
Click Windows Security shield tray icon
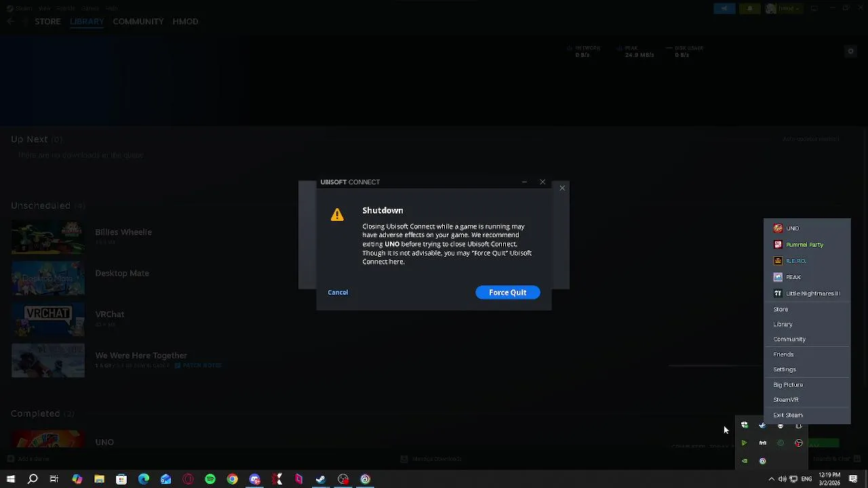tap(745, 425)
